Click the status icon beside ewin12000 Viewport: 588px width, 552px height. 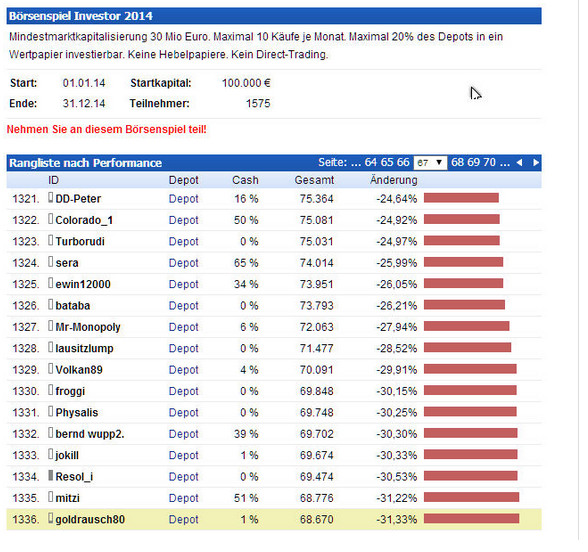pyautogui.click(x=51, y=283)
